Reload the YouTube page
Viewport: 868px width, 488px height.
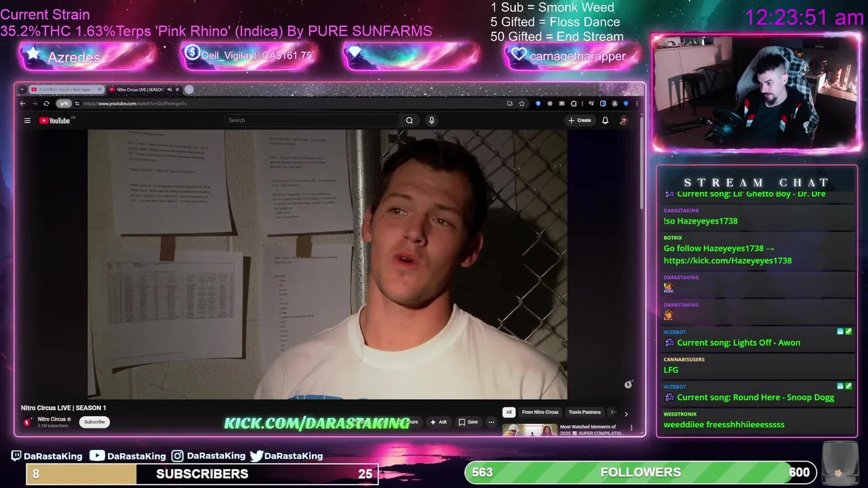[46, 104]
